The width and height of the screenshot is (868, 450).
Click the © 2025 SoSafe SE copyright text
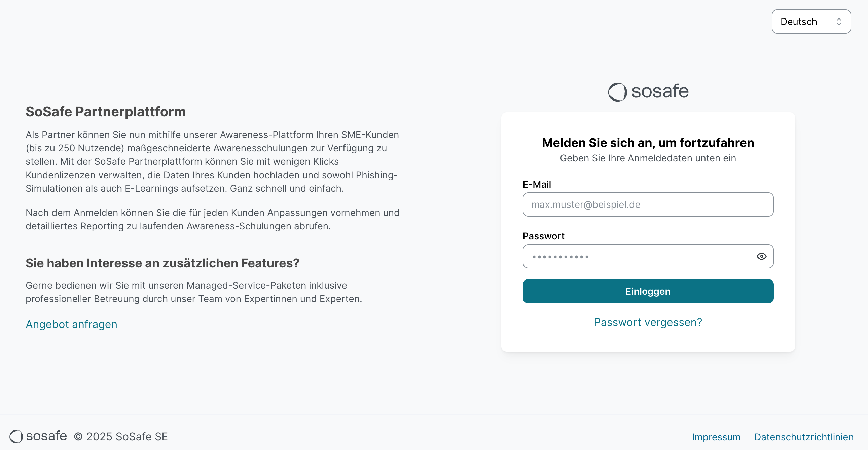pos(121,437)
